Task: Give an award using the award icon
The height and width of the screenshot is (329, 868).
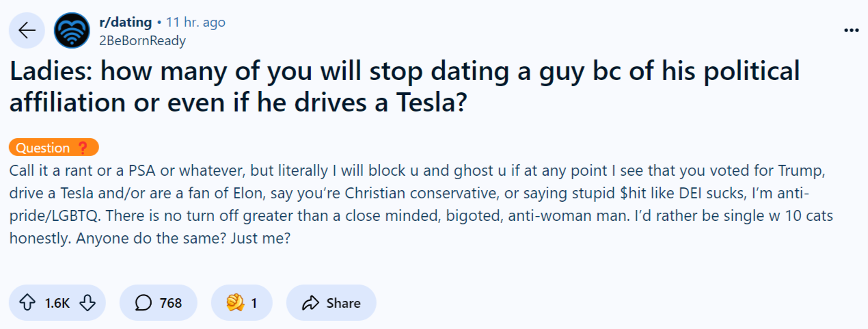Action: click(x=235, y=302)
